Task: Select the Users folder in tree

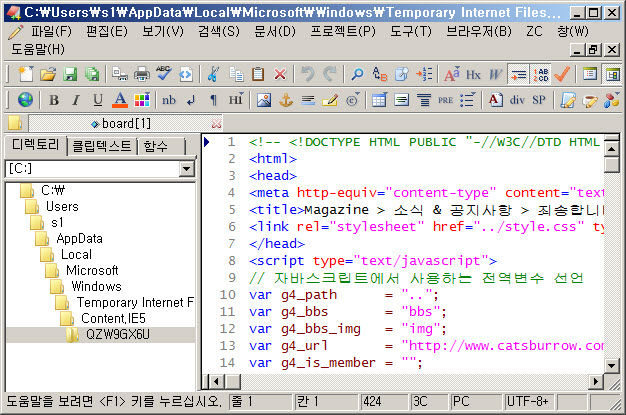Action: pos(62,207)
